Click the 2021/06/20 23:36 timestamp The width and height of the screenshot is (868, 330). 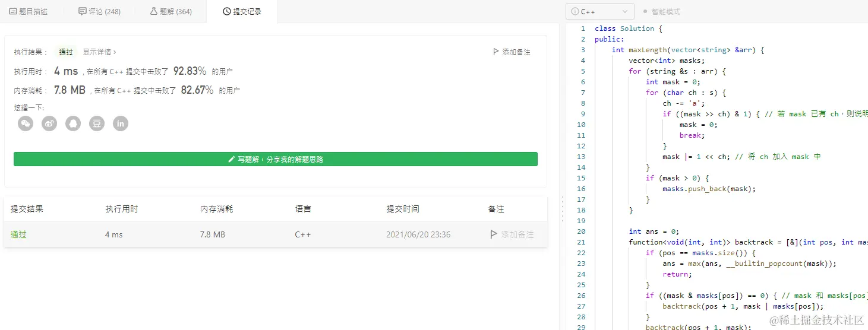coord(418,234)
